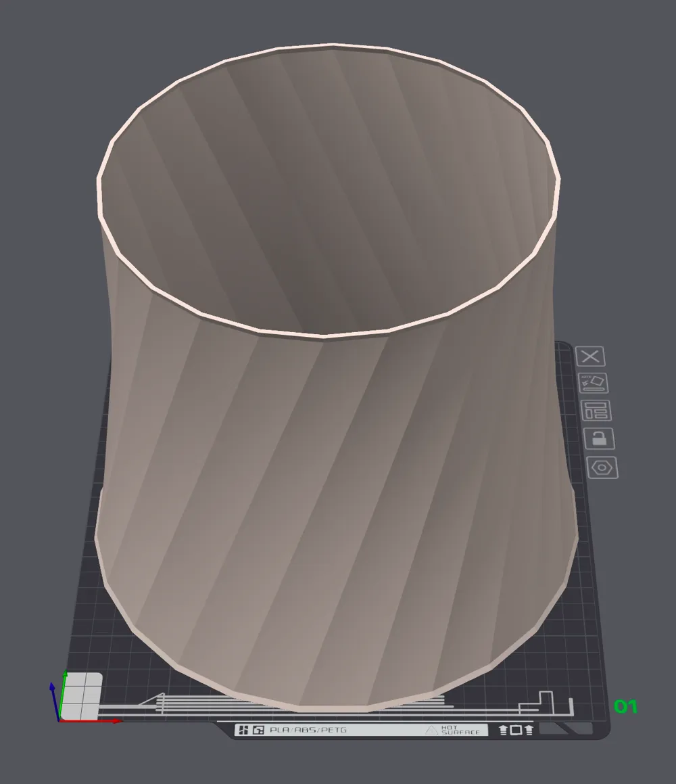Auto orient objects on this plate
Image resolution: width=676 pixels, height=784 pixels.
coord(593,383)
